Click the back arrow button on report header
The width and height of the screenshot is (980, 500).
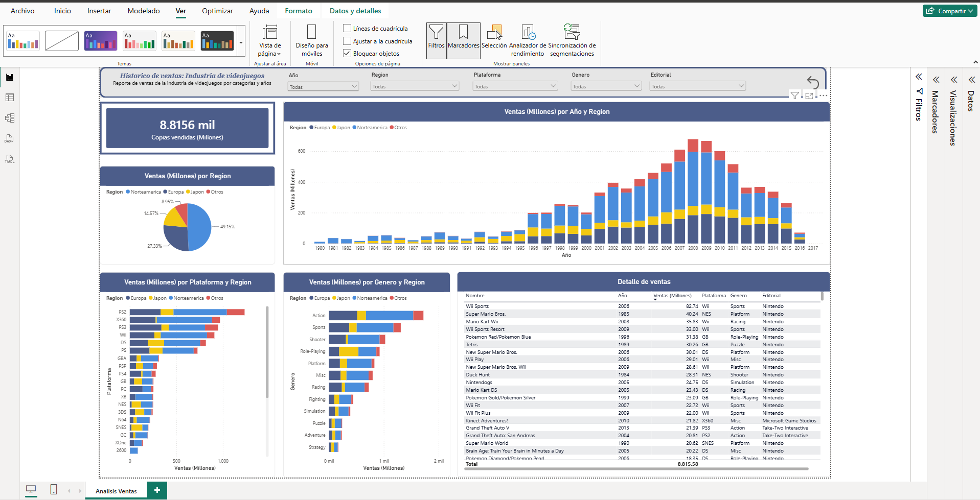(813, 82)
